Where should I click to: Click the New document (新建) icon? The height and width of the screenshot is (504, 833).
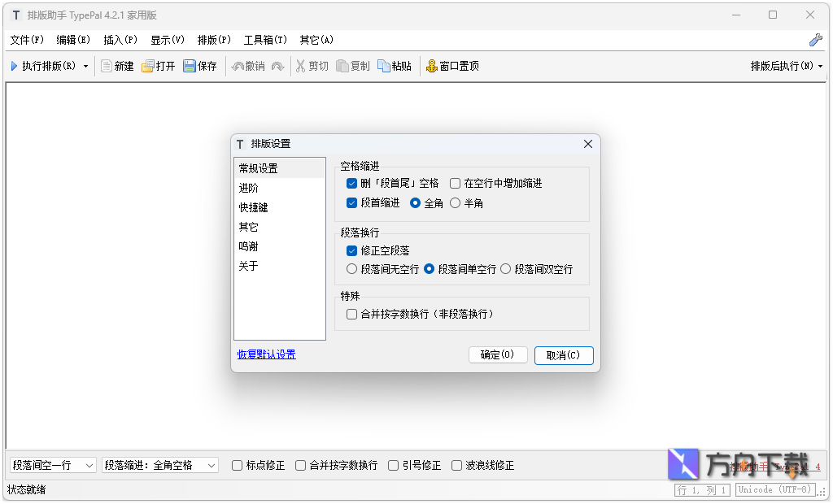pos(107,67)
